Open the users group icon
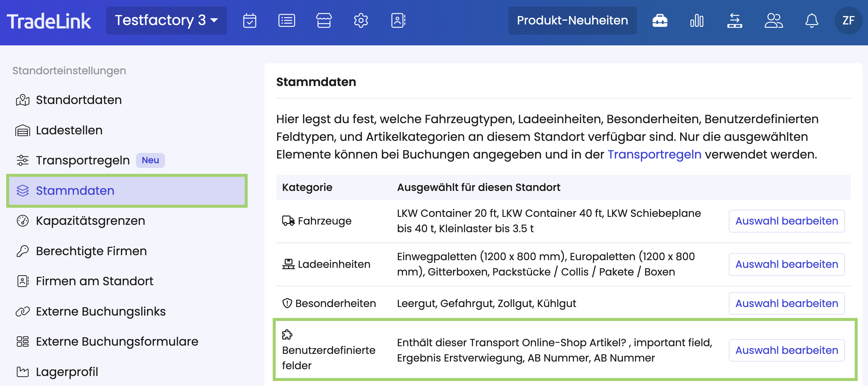 [x=773, y=21]
